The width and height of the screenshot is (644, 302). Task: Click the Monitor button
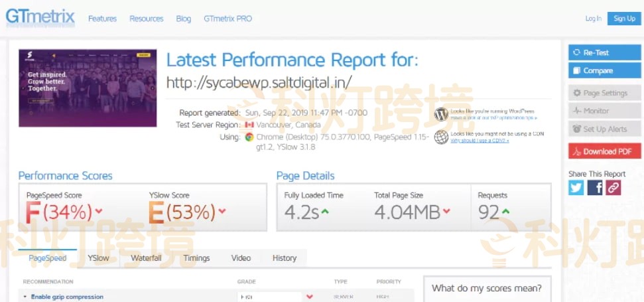605,111
